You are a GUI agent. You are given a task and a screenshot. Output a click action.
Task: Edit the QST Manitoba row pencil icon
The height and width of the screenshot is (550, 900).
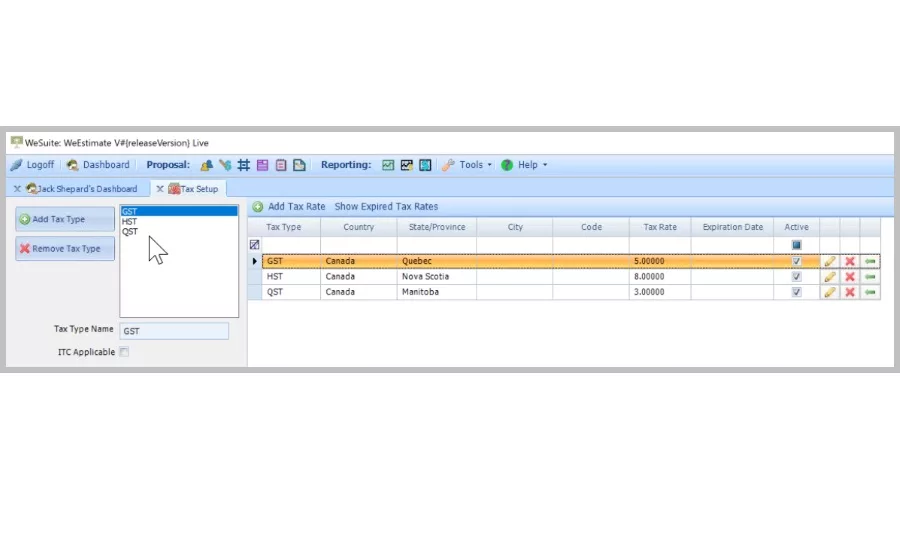tap(830, 292)
